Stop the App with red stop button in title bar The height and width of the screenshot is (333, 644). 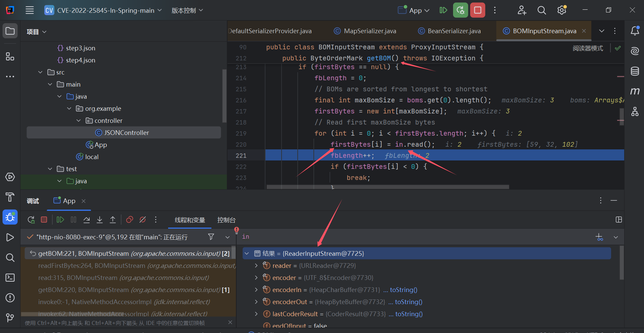(x=478, y=10)
